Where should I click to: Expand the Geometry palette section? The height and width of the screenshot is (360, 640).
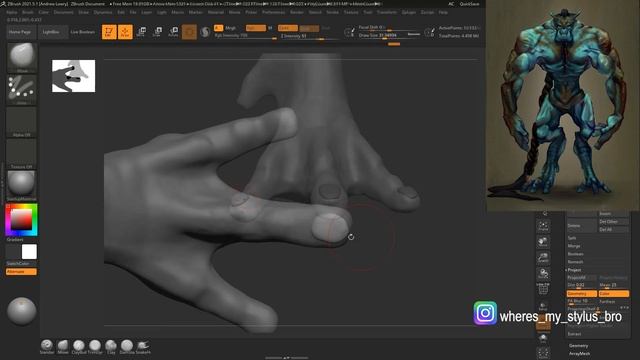tap(579, 346)
